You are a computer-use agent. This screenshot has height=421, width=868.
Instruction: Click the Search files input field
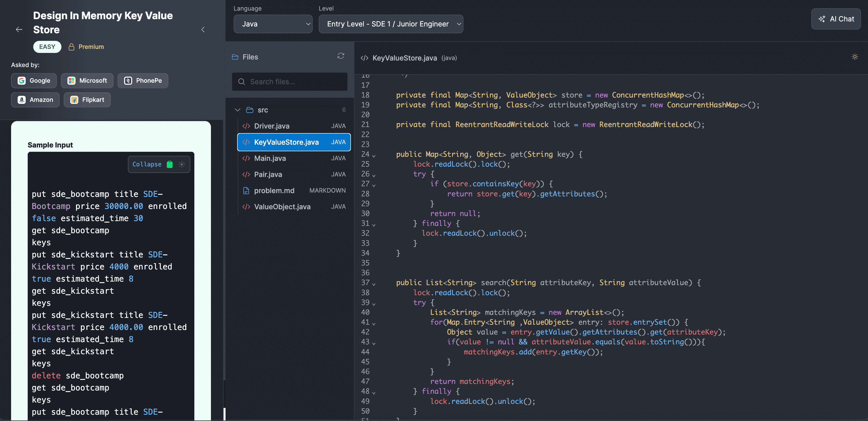tap(290, 82)
